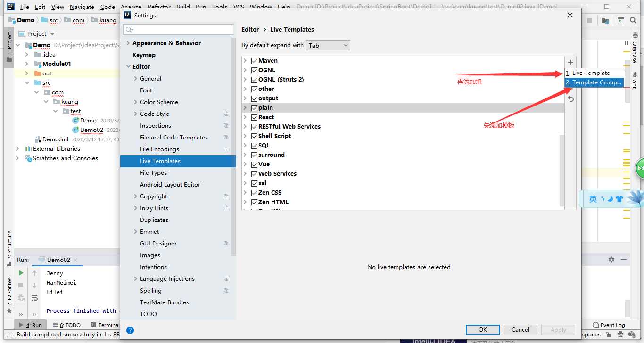Open the 1: Project side tab

[9, 47]
